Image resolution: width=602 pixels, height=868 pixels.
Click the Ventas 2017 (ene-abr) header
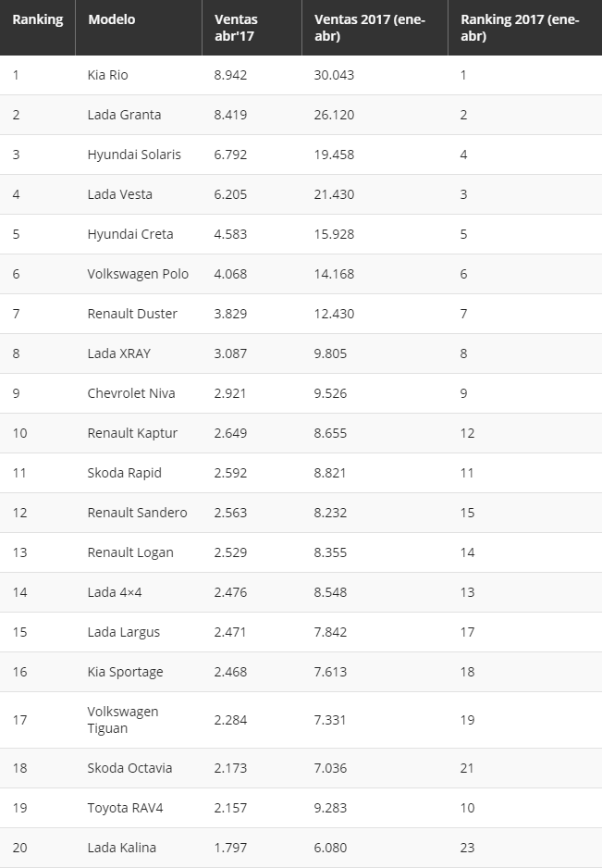point(370,28)
